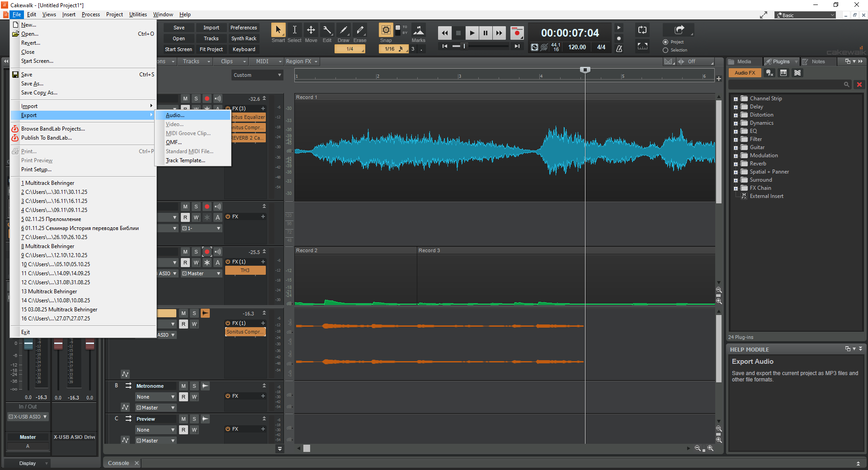Zoom in horizontally with bottom magnifier
Image resolution: width=868 pixels, height=470 pixels.
coord(710,448)
